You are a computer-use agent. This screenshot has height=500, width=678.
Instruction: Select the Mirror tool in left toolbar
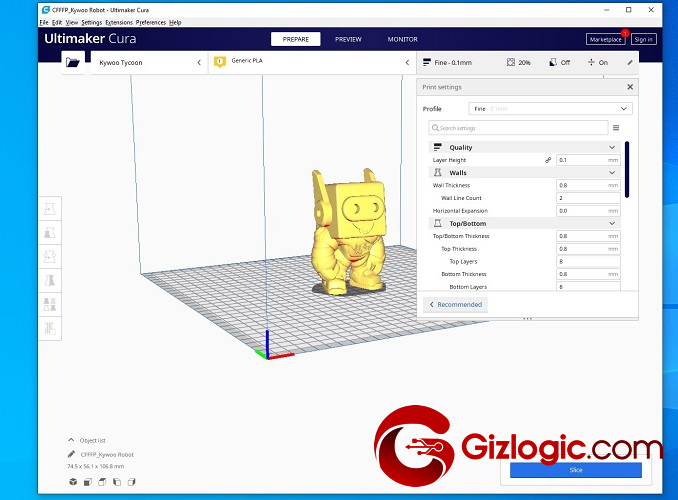click(x=50, y=280)
